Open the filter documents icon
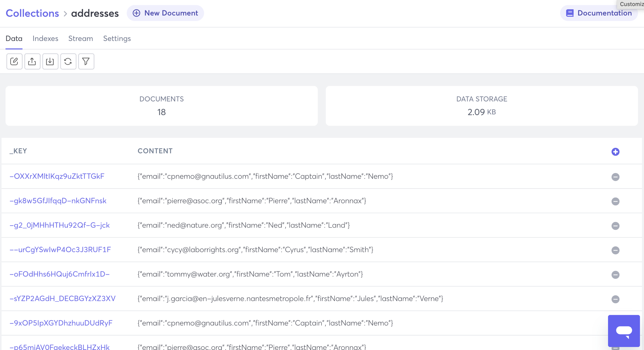Image resolution: width=644 pixels, height=350 pixels. coord(86,61)
